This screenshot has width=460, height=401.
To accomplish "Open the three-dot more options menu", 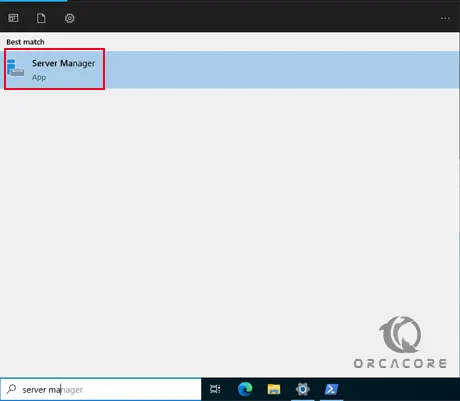I will [x=445, y=18].
